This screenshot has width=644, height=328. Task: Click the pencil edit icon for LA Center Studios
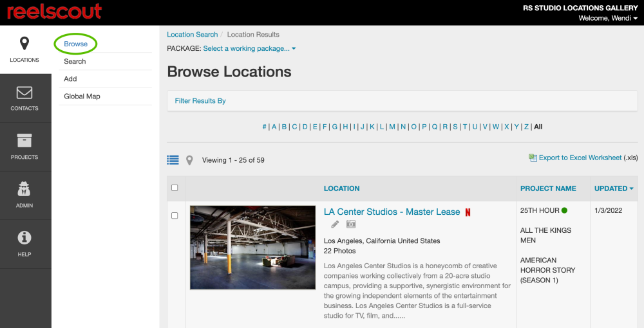coord(335,224)
